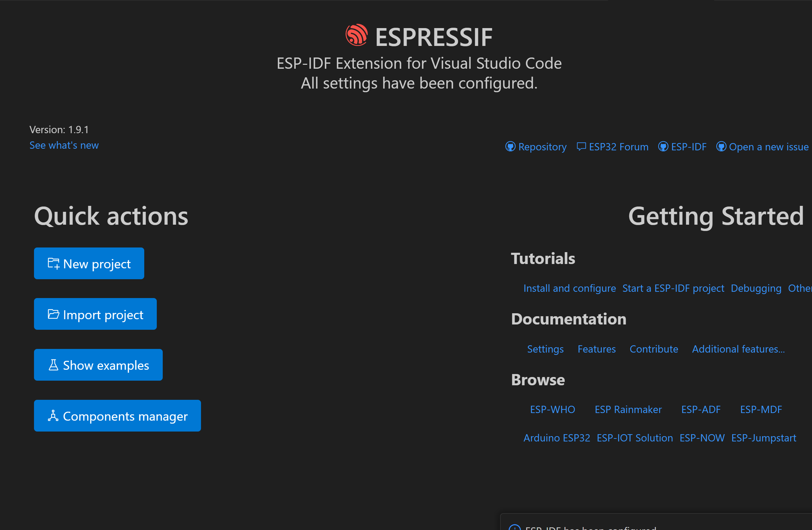Browse the ESP-WHO repository link
The image size is (812, 530).
[552, 409]
